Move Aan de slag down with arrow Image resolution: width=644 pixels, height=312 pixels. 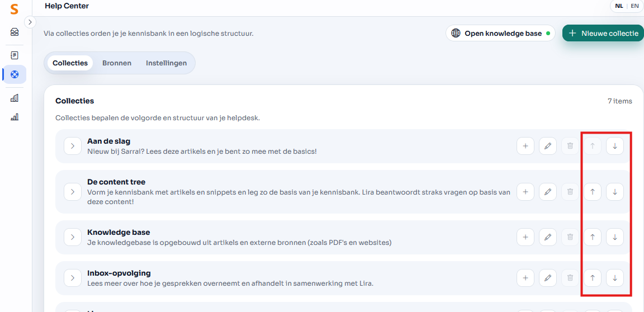615,146
